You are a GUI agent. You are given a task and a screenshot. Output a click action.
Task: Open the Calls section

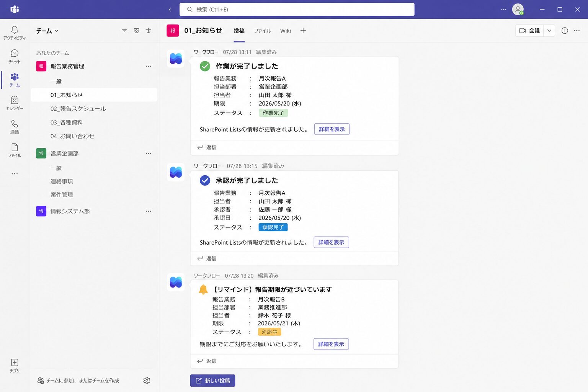pyautogui.click(x=15, y=127)
